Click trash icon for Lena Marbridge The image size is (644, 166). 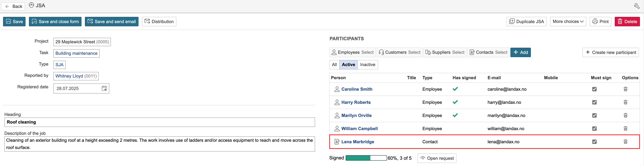coord(625,142)
